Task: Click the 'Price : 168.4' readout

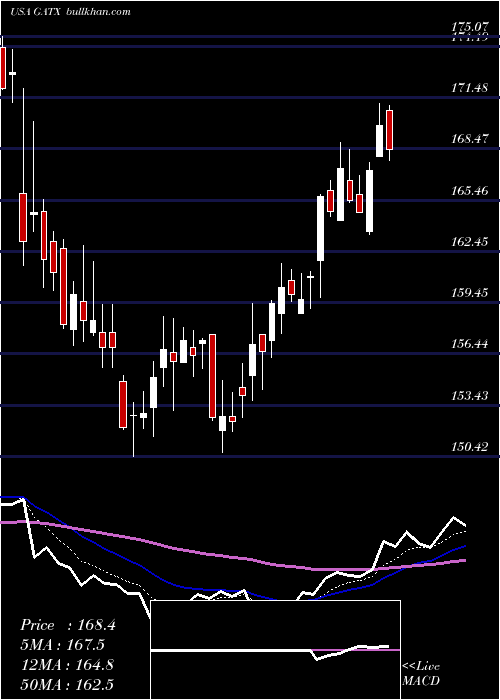Action: tap(68, 625)
